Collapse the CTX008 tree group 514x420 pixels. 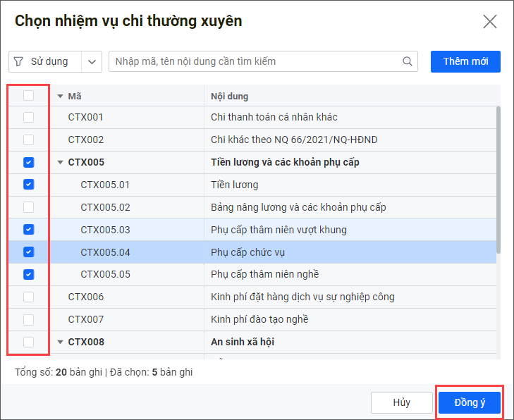60,342
